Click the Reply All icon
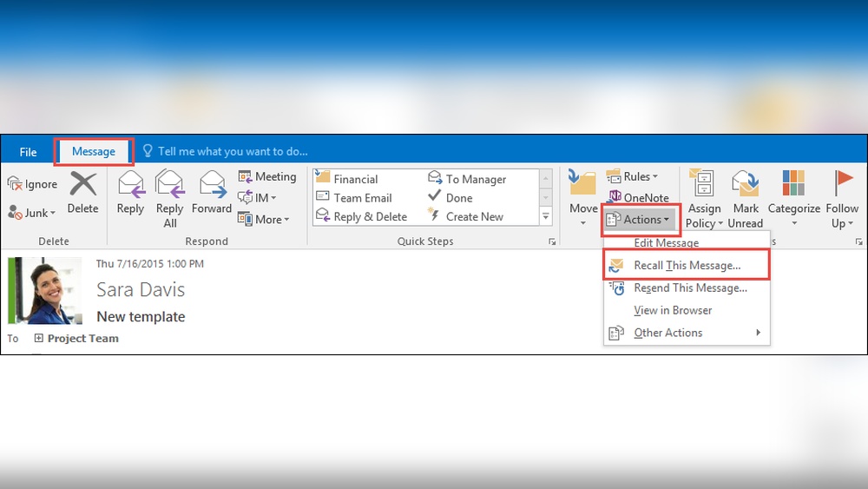This screenshot has height=489, width=868. tap(169, 184)
